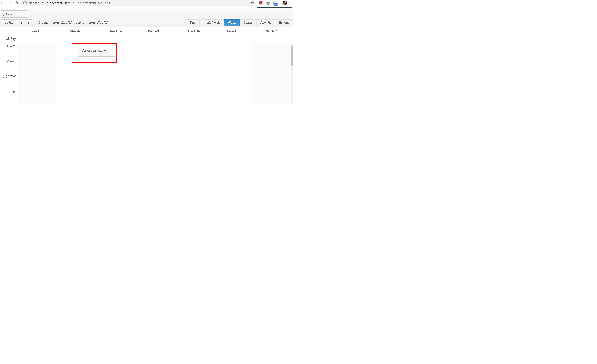Open the red bookmark extension icon
Screen dimensions: 597x364
[x=261, y=3]
